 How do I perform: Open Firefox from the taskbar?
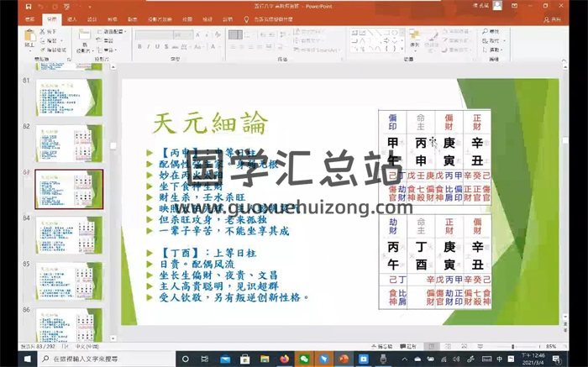coord(284,359)
